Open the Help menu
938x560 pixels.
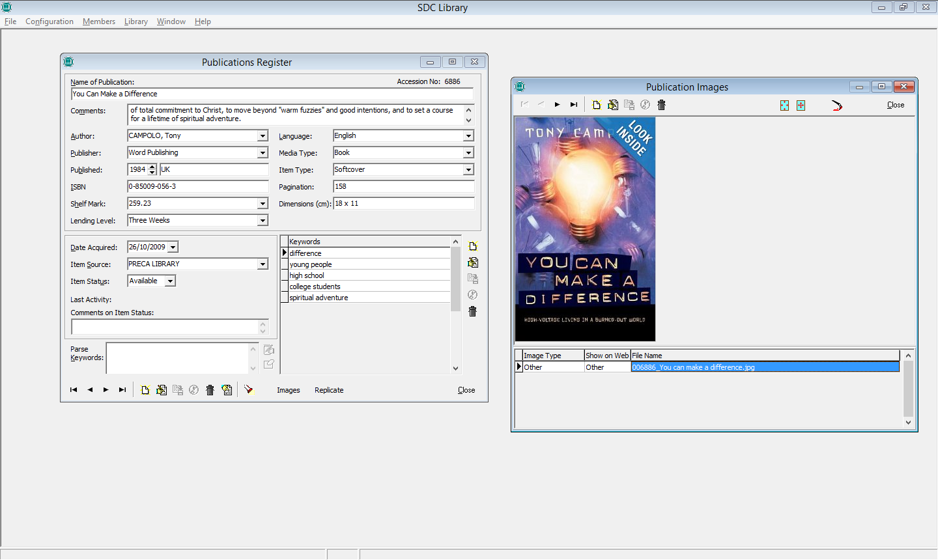pyautogui.click(x=203, y=21)
